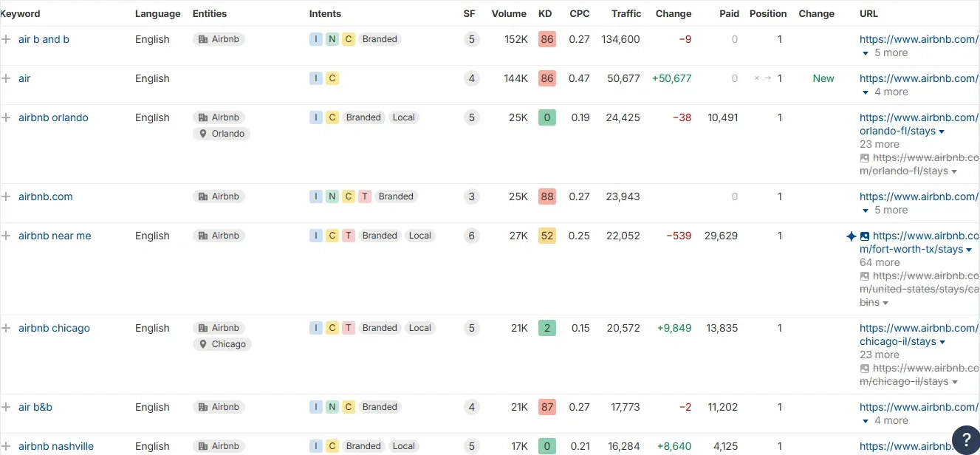Sort by the Traffic column header
Image resolution: width=980 pixels, height=455 pixels.
tap(626, 13)
